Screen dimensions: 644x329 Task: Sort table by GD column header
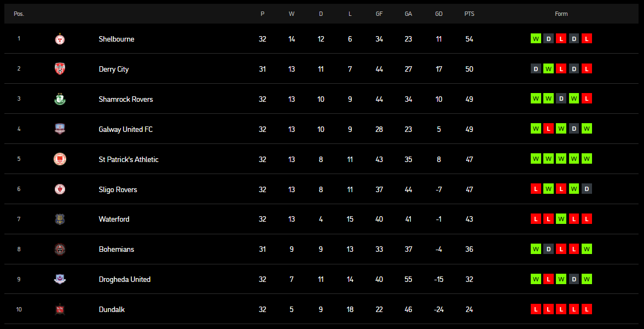pyautogui.click(x=439, y=14)
